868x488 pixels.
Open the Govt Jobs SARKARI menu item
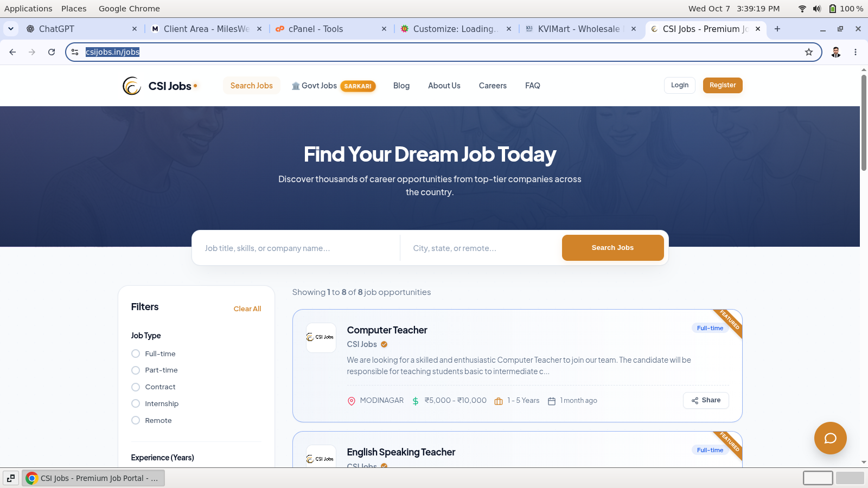[x=334, y=86]
